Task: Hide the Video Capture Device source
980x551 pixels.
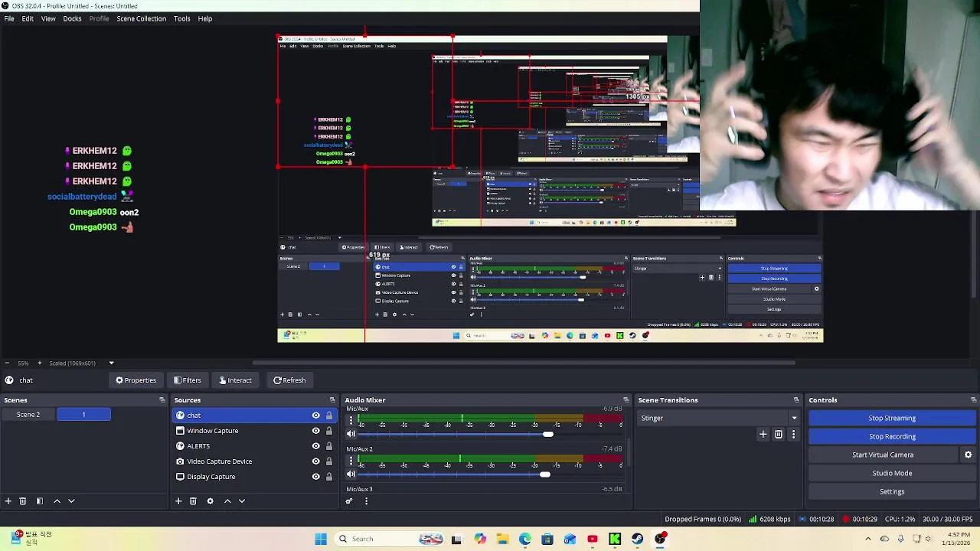Action: (315, 461)
